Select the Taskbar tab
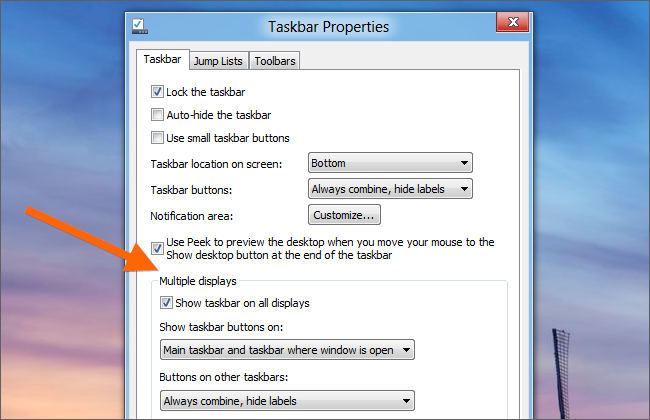Image resolution: width=650 pixels, height=420 pixels. (x=161, y=60)
